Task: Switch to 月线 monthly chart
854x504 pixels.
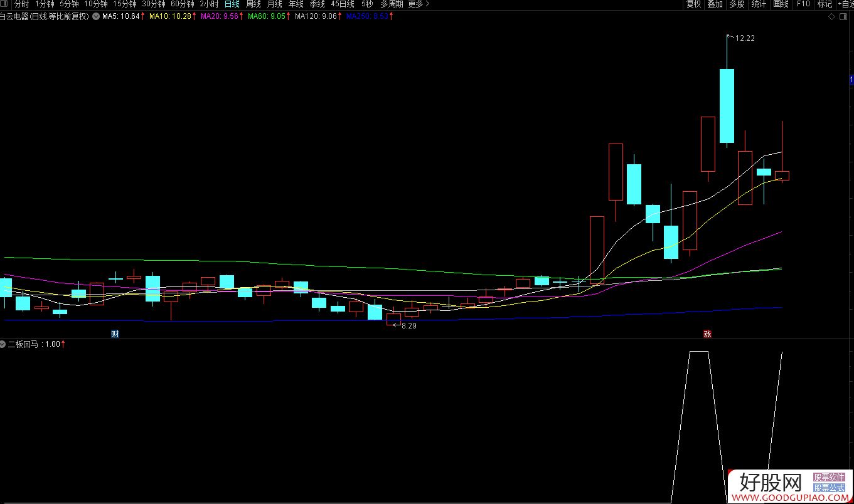Action: point(275,4)
